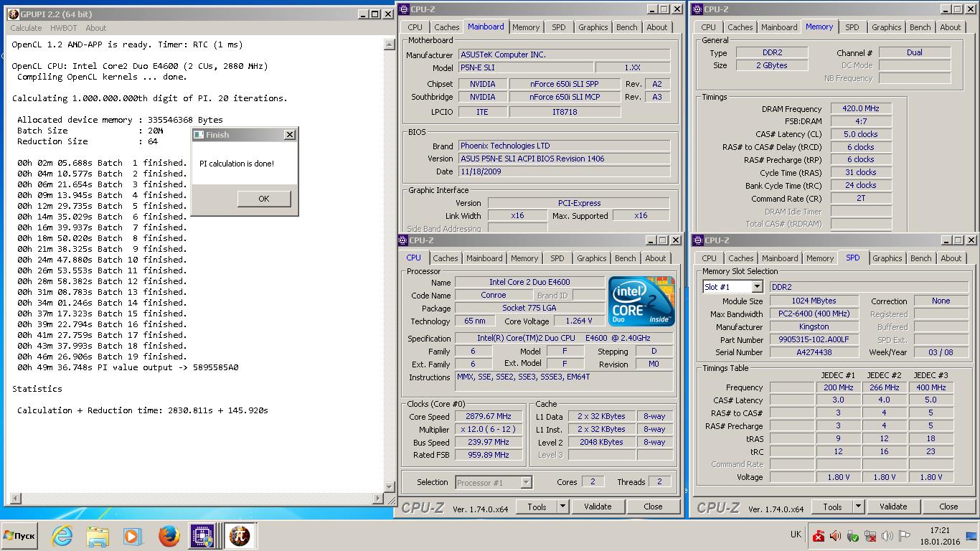This screenshot has height=551, width=980.
Task: Open Firefox from the taskbar
Action: (x=169, y=536)
